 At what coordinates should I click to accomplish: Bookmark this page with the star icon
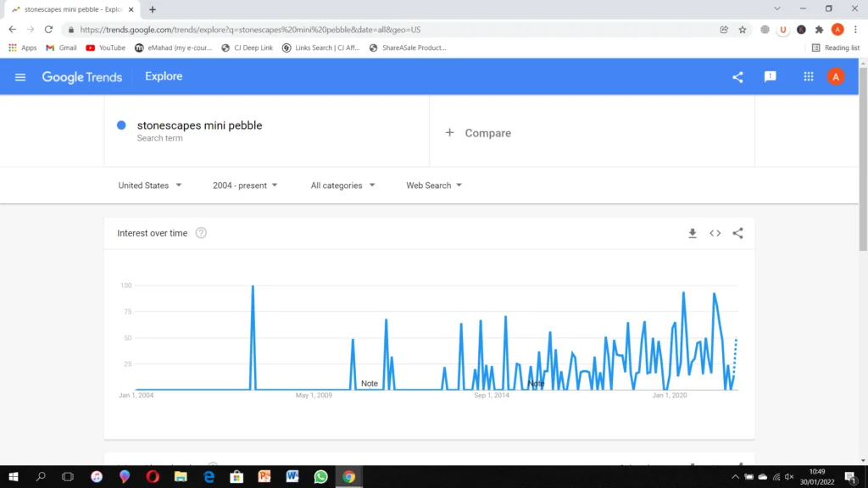coord(743,30)
